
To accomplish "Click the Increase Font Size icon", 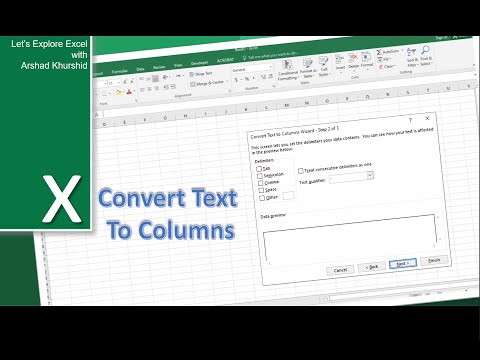I will [x=125, y=82].
